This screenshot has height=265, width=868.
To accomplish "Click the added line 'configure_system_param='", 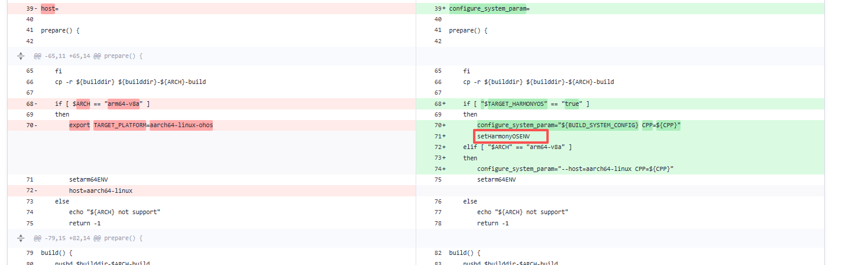I will (x=620, y=9).
